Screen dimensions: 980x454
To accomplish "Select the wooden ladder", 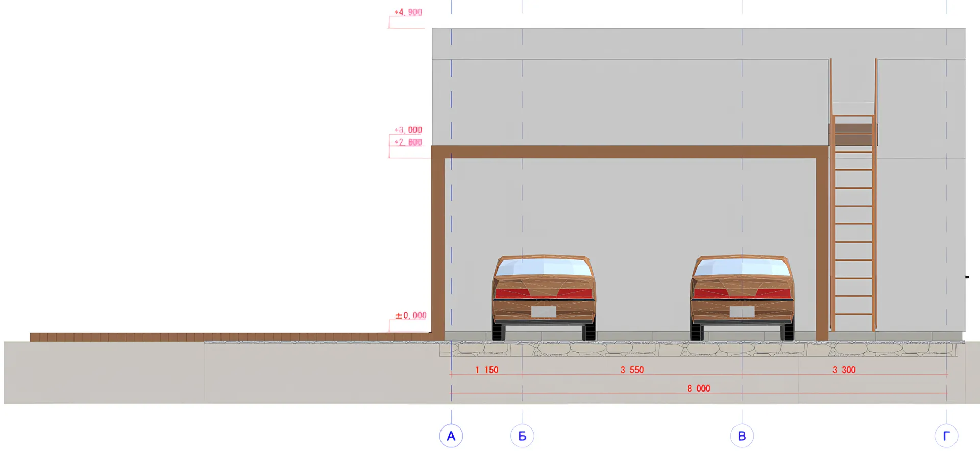I will (853, 224).
